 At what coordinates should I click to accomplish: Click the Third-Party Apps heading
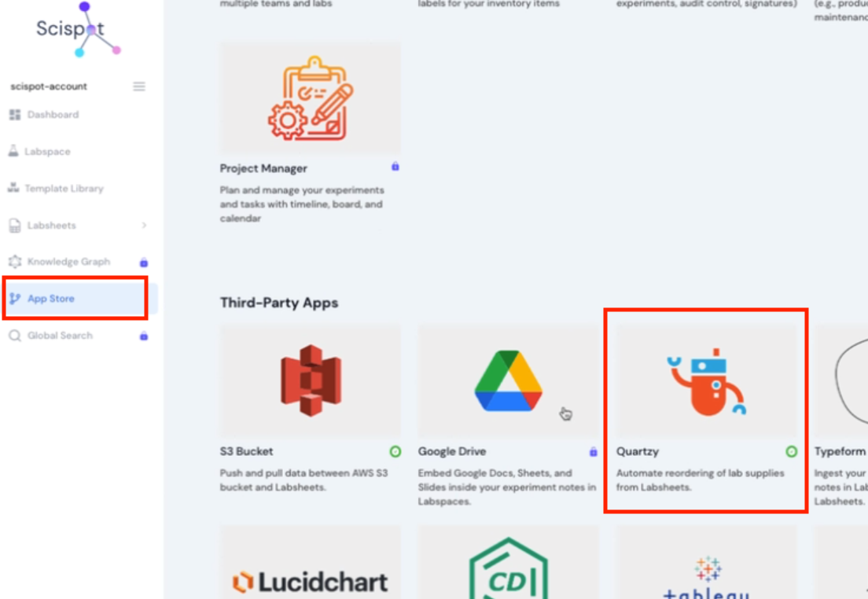pyautogui.click(x=279, y=303)
